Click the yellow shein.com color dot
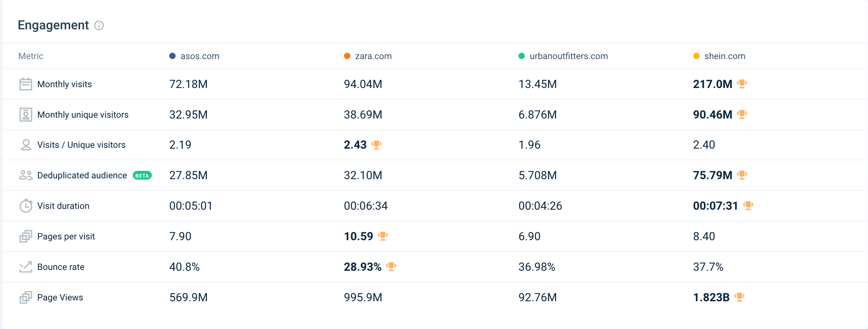The width and height of the screenshot is (868, 329). [x=696, y=56]
